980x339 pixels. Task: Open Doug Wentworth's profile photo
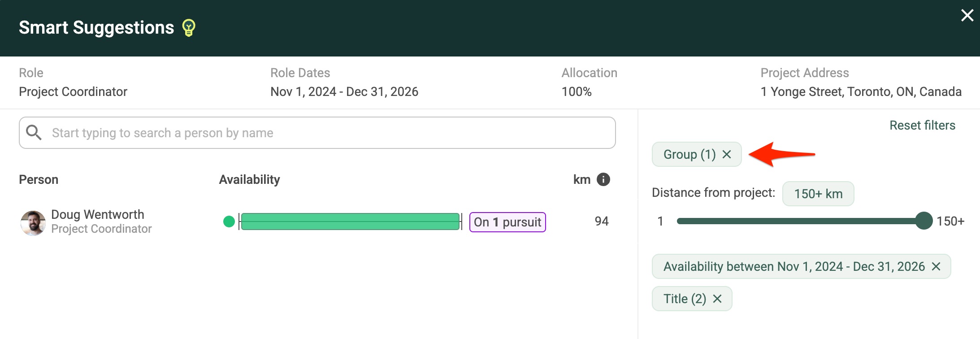(x=33, y=223)
